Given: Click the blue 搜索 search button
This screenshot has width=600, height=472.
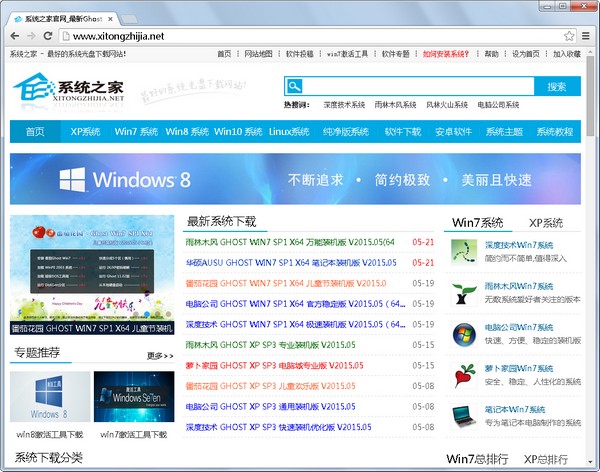Looking at the screenshot, I should point(557,86).
